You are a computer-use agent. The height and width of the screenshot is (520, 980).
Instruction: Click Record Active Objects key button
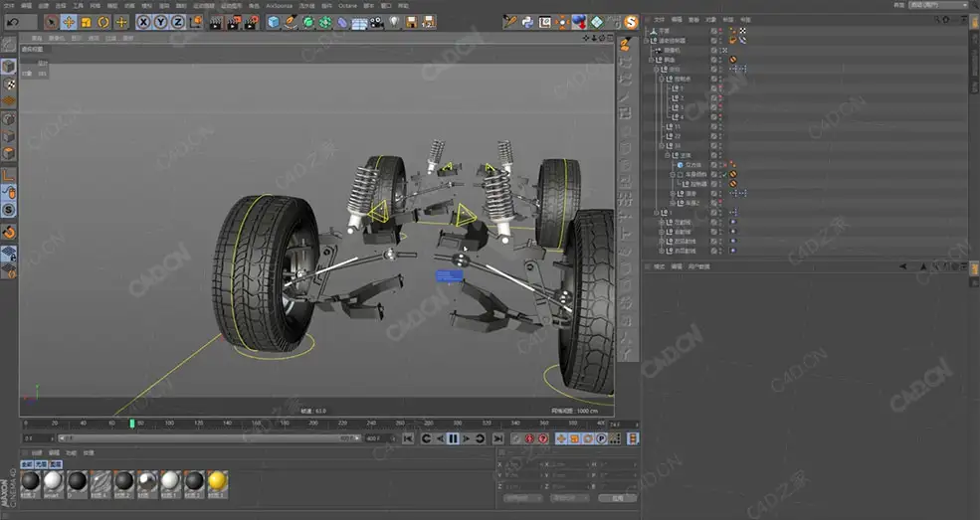click(516, 438)
